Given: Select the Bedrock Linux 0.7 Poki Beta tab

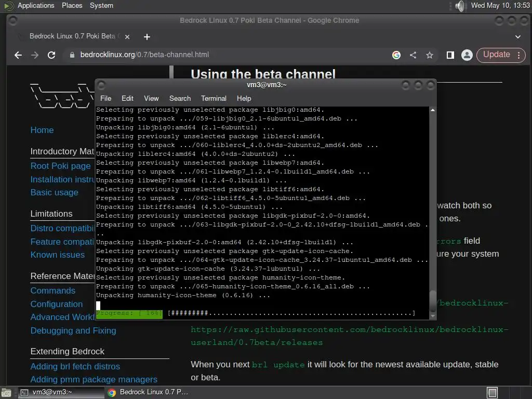Looking at the screenshot, I should coord(72,36).
